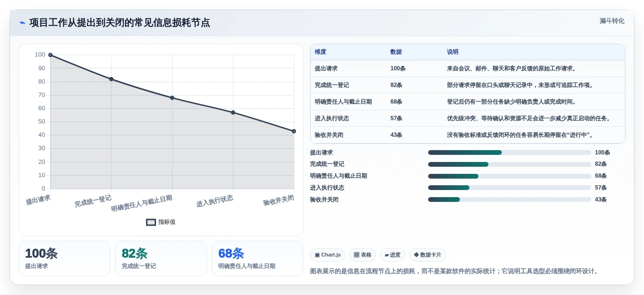Click the footnote starting 图表展示的是信息
644x295 pixels.
pyautogui.click(x=456, y=271)
